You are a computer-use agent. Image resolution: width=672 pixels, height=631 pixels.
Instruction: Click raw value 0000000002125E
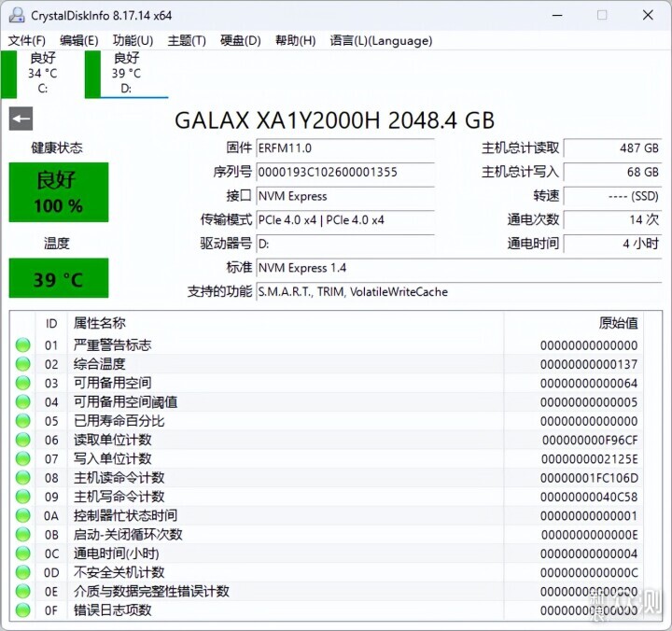click(x=590, y=459)
